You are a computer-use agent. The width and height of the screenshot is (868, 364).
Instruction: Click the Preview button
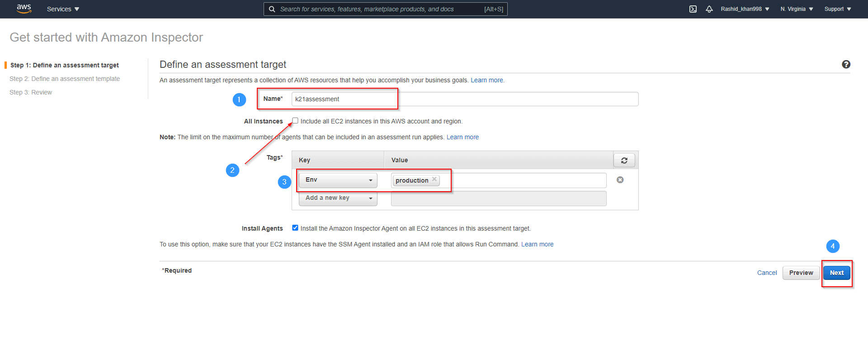click(x=801, y=273)
